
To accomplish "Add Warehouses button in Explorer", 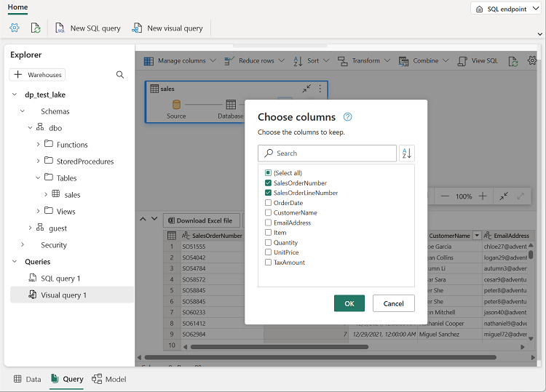I will [x=37, y=75].
